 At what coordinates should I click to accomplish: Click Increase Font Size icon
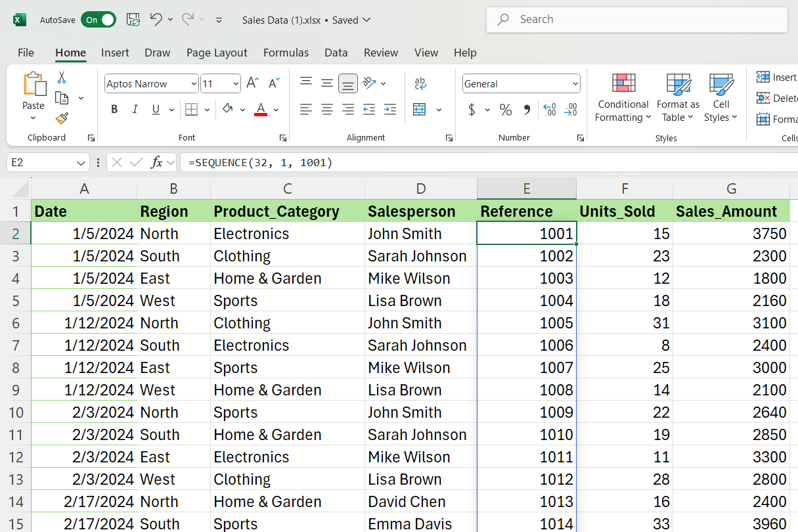pos(252,83)
